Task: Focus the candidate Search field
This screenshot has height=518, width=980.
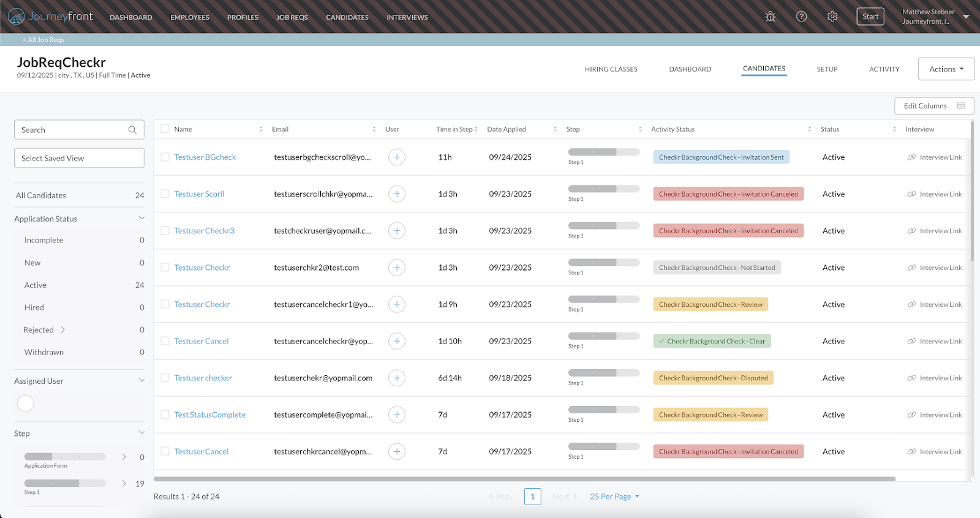Action: 79,130
